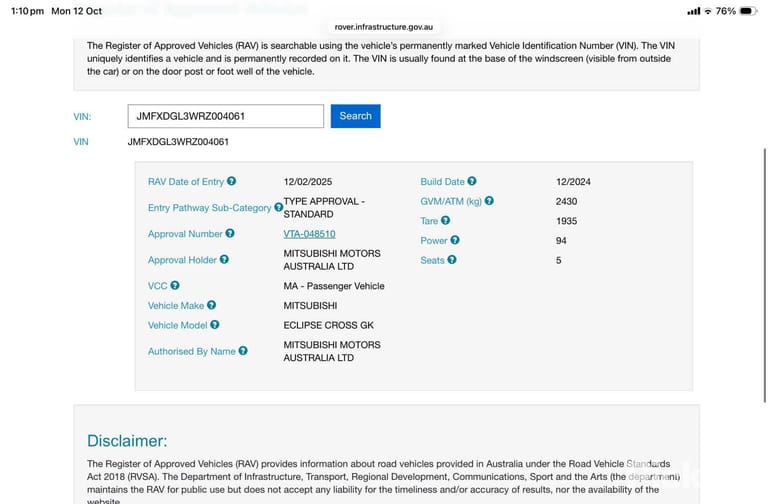Image resolution: width=768 pixels, height=504 pixels.
Task: Click the RAV Date of Entry label
Action: pyautogui.click(x=186, y=182)
